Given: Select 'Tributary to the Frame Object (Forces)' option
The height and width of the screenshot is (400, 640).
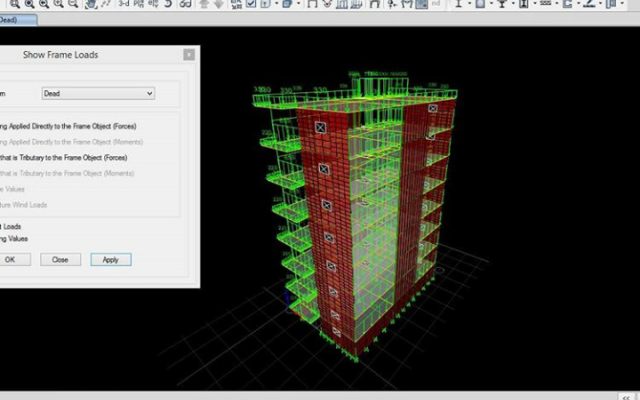Looking at the screenshot, I should pyautogui.click(x=64, y=158).
